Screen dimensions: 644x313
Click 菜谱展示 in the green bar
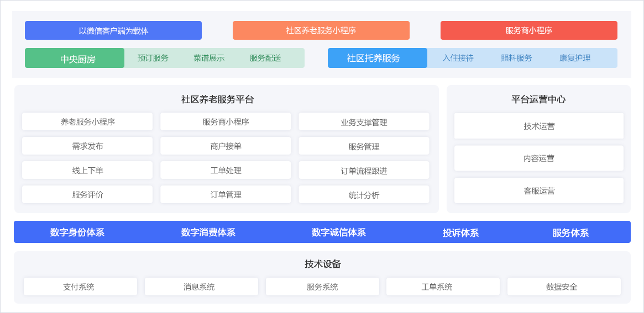(209, 58)
